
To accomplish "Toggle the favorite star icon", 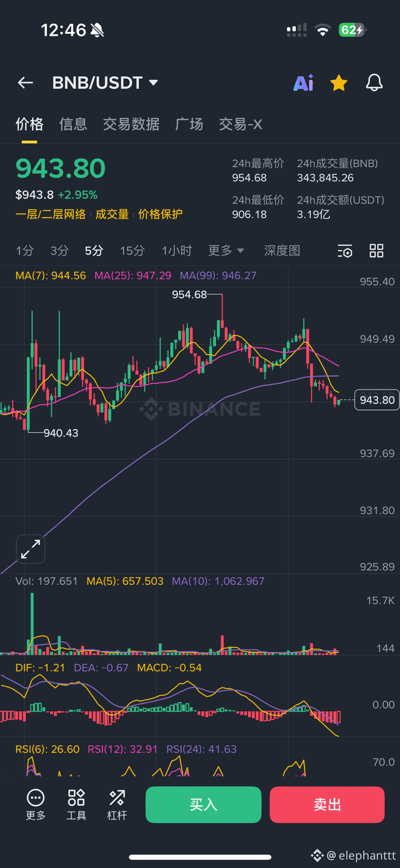I will [x=339, y=83].
